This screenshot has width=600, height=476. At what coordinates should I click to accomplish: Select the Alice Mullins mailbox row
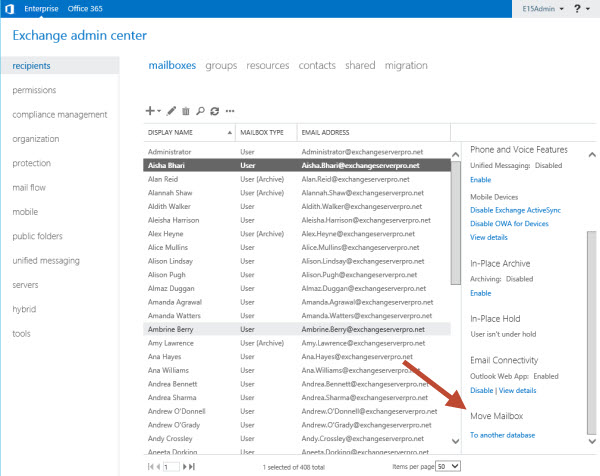click(x=297, y=248)
